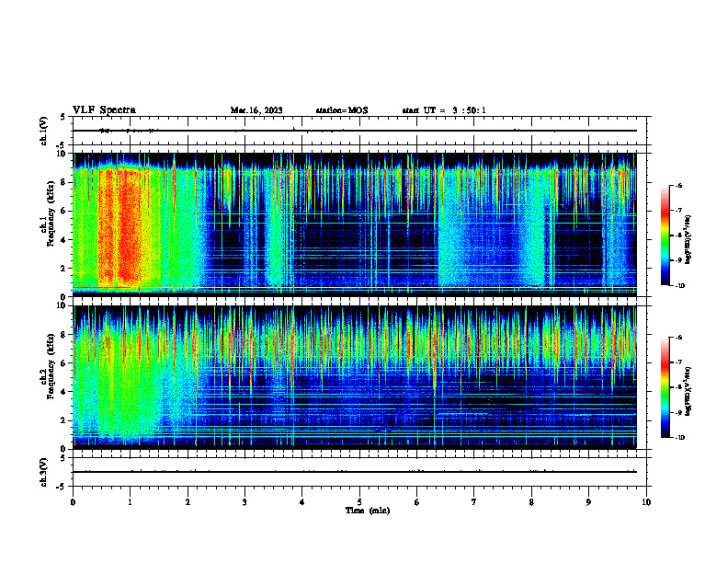Click the log(PSD) label beside ch.2 colorbar

pos(688,391)
